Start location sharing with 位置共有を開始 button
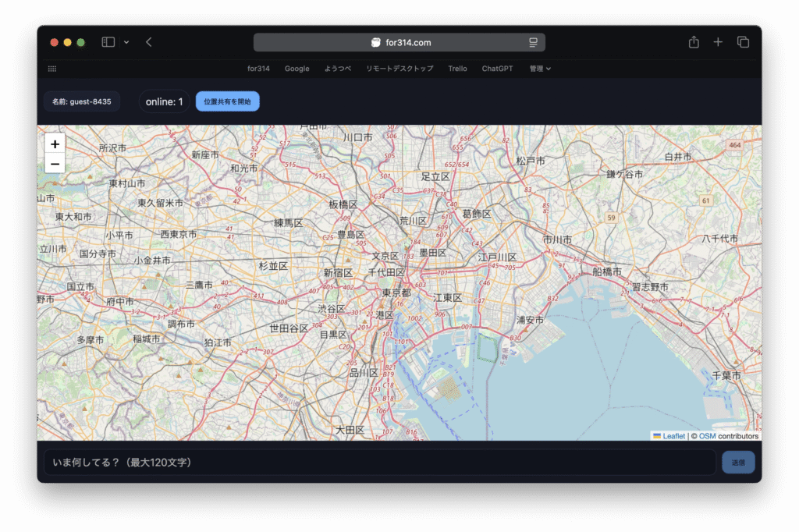Screen dimensions: 799x532 227,101
